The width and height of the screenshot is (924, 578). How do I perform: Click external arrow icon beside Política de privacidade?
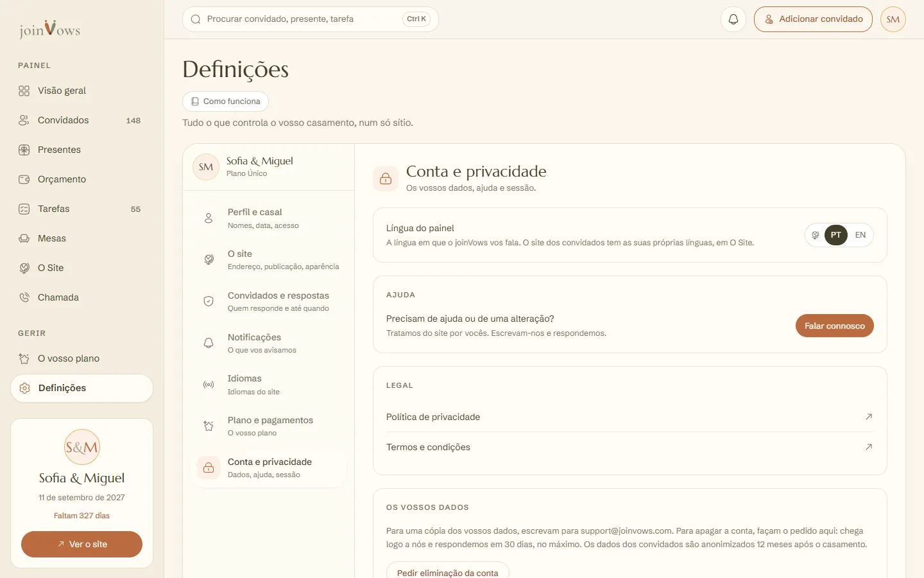pyautogui.click(x=869, y=417)
